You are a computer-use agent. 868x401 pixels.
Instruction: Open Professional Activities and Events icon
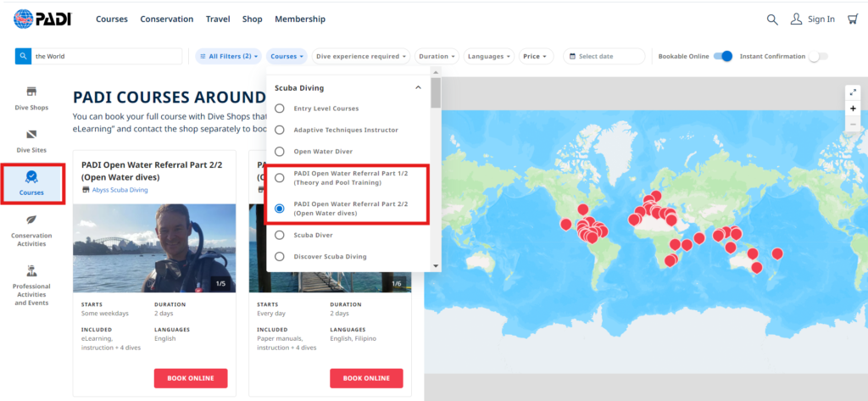coord(31,271)
